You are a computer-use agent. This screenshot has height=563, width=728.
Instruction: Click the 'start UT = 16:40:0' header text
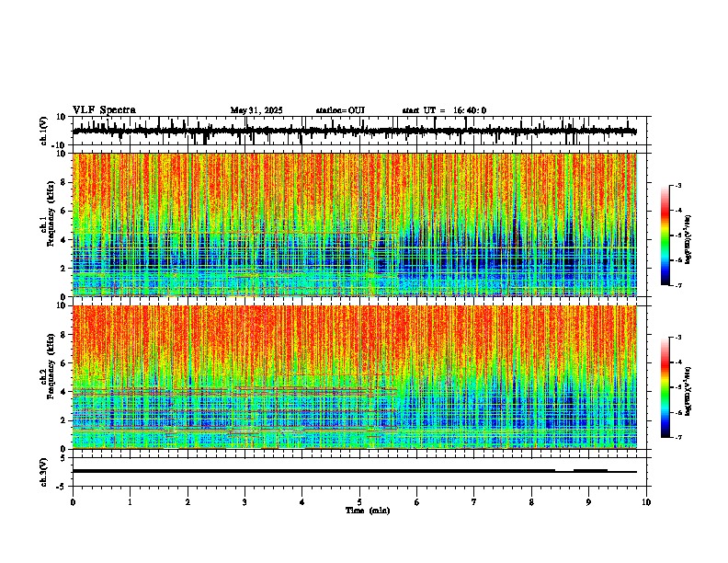pos(444,110)
